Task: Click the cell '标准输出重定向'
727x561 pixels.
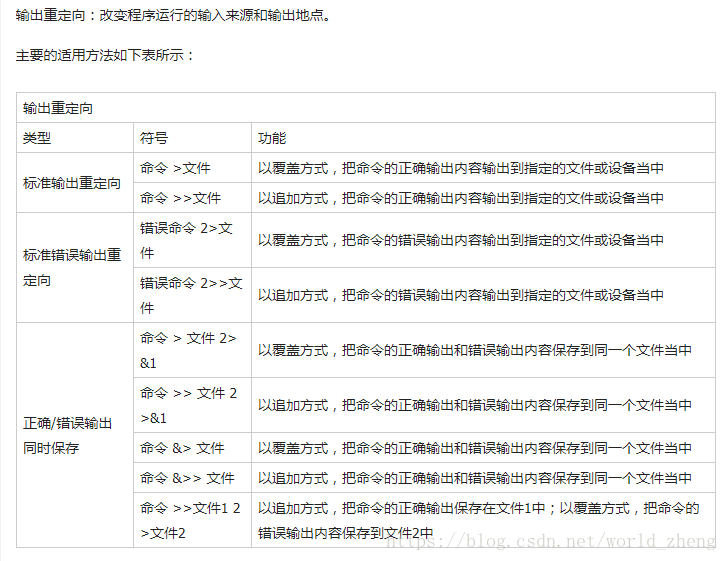Action: 75,183
